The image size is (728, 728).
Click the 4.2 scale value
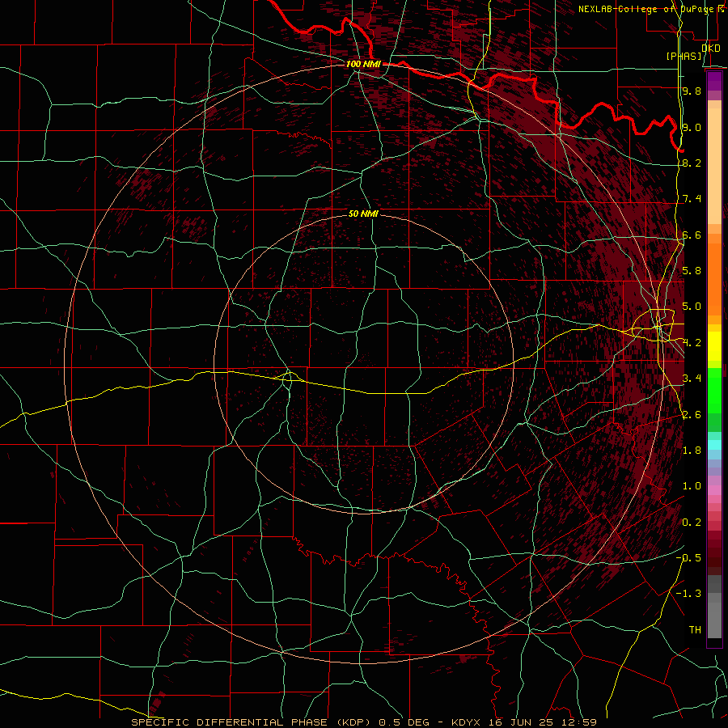692,343
